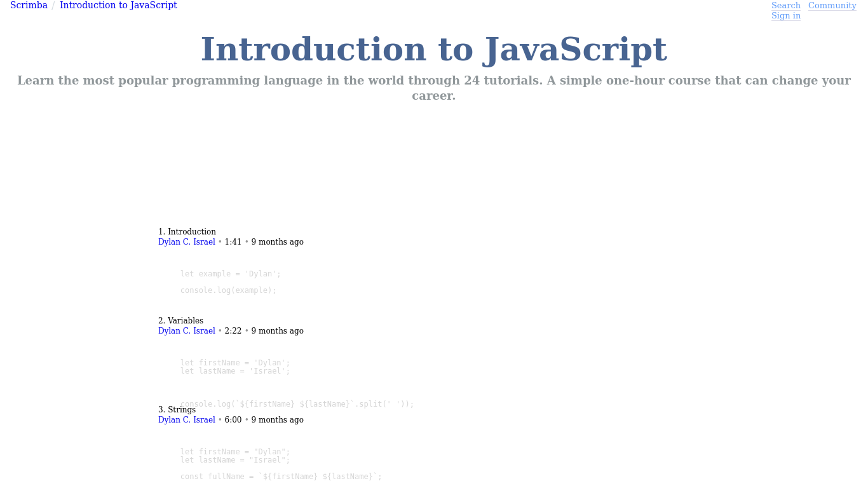The image size is (868, 488).
Task: Select the Strings lesson fullName code preview
Action: click(x=281, y=477)
